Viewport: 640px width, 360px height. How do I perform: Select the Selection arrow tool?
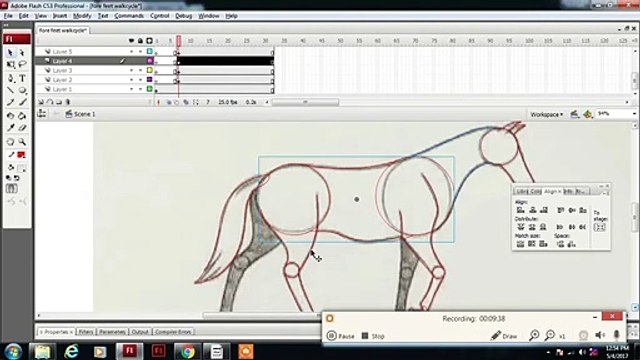coord(10,53)
